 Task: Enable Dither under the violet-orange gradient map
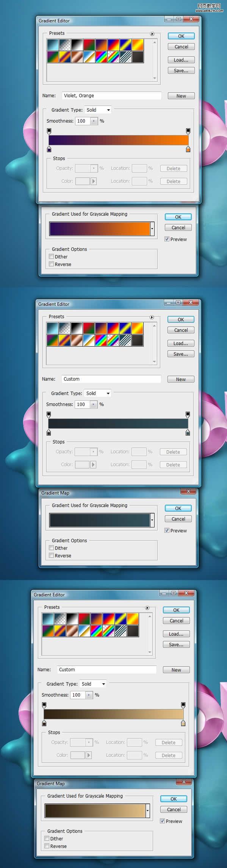pyautogui.click(x=52, y=257)
